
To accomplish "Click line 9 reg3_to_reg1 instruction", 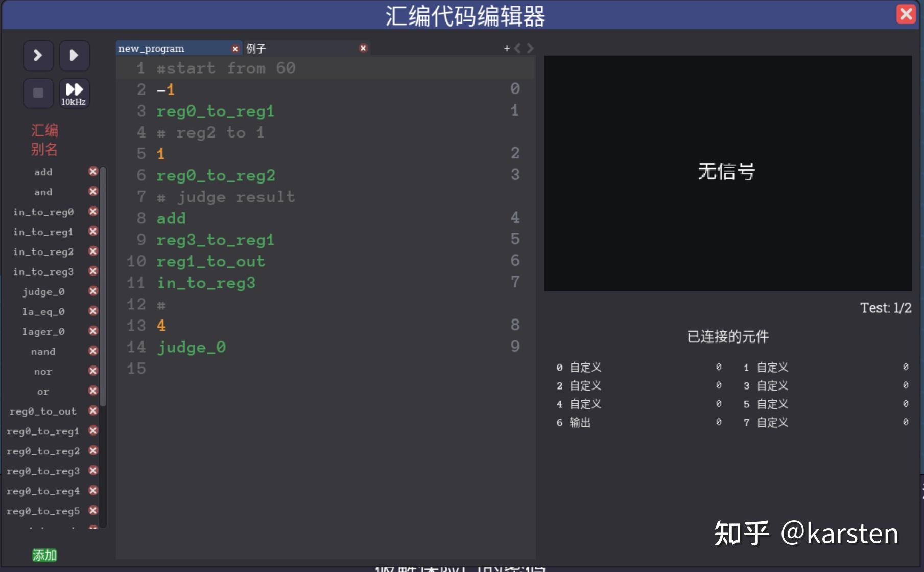I will pos(215,240).
